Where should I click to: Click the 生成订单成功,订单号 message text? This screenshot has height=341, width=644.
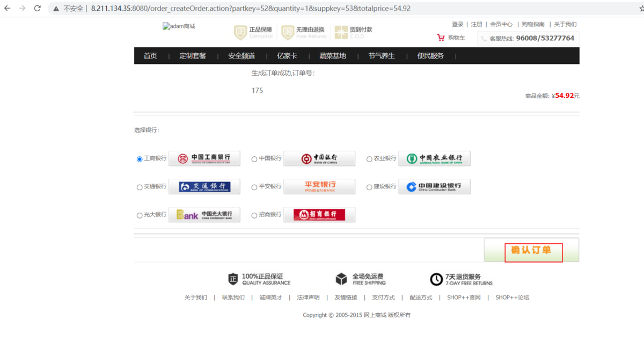pos(283,73)
